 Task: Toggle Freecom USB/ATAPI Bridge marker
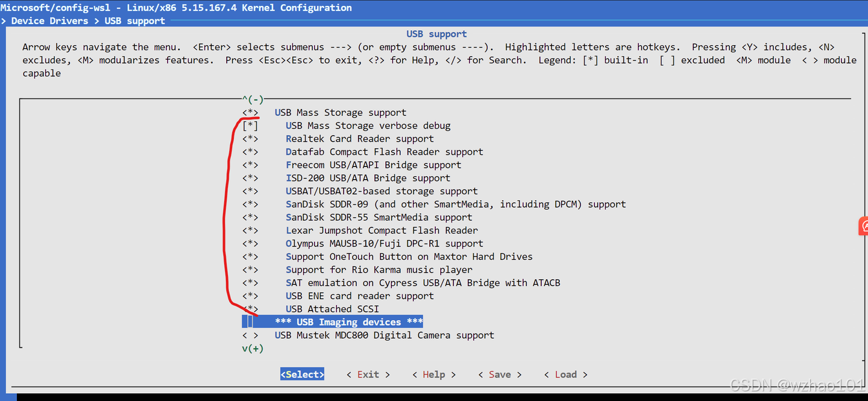tap(251, 165)
